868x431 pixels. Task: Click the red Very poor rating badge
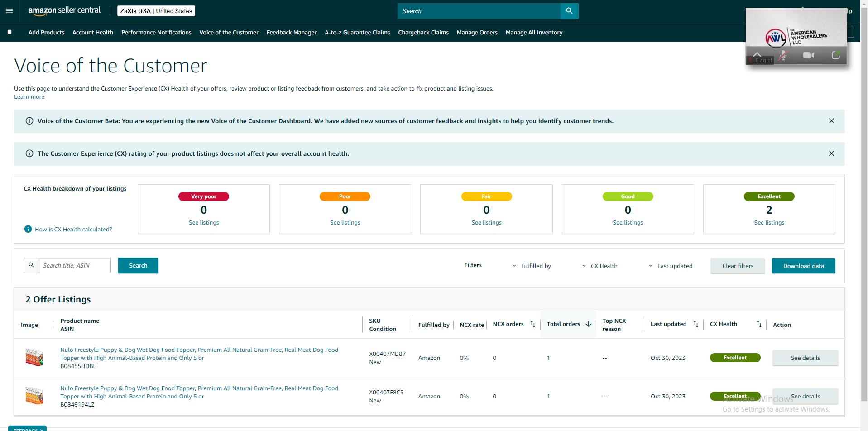tap(204, 196)
